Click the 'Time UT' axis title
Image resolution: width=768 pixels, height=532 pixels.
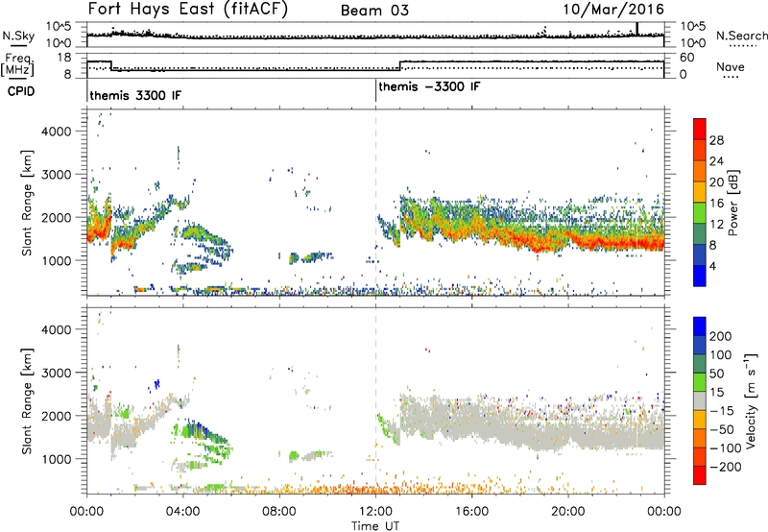click(375, 526)
